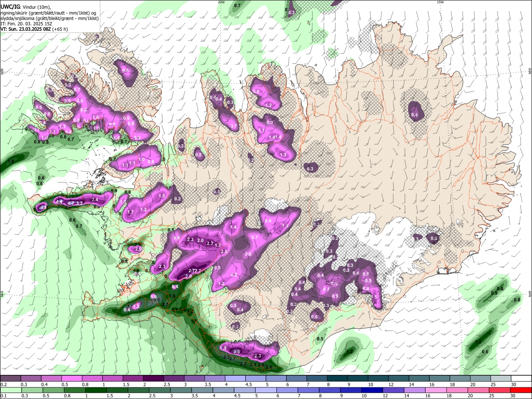Select the crimson 25–30 rain scale swatch
This screenshot has width=532, height=399.
[x=499, y=390]
